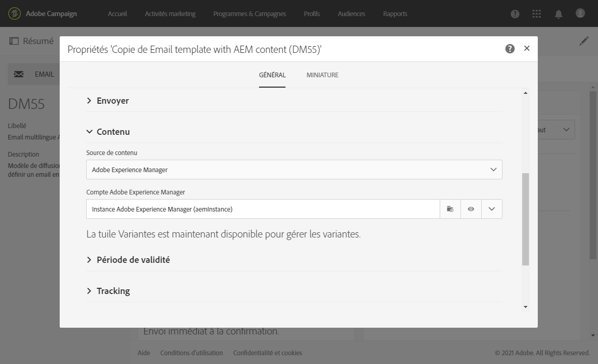Click the Confidentialité et cookies link

268,353
